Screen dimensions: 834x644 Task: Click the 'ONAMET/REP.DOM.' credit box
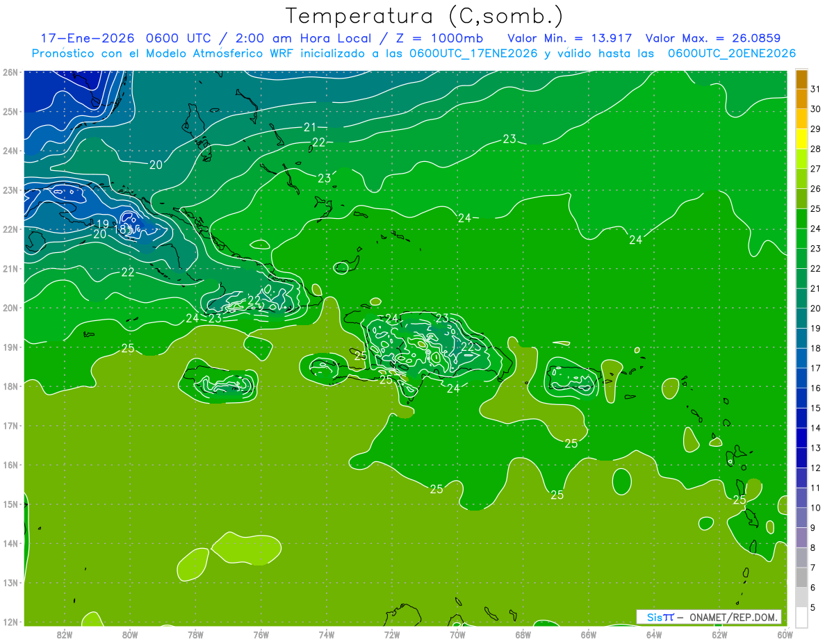tap(709, 617)
